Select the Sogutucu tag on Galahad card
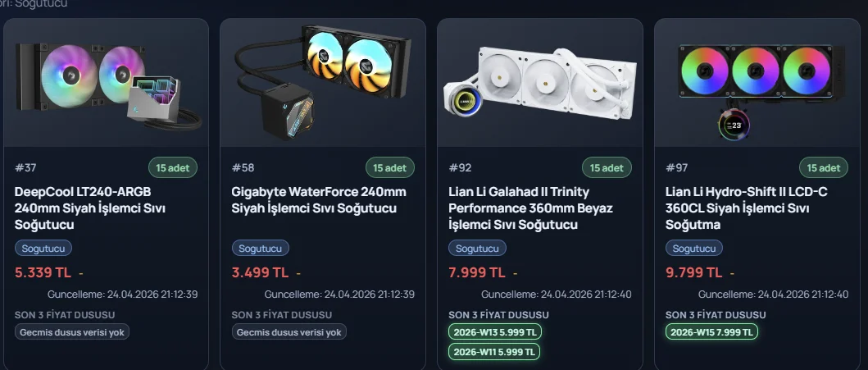868x370 pixels. coord(477,248)
